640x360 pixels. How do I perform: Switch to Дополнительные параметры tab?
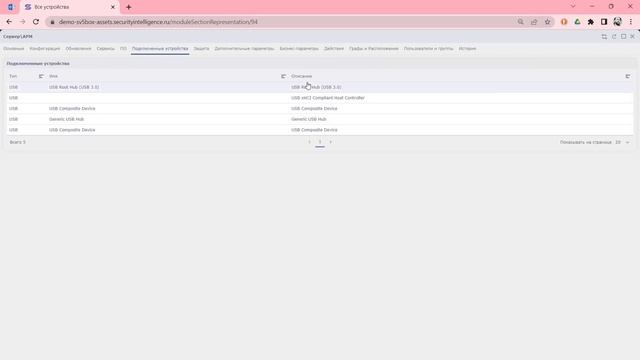244,49
